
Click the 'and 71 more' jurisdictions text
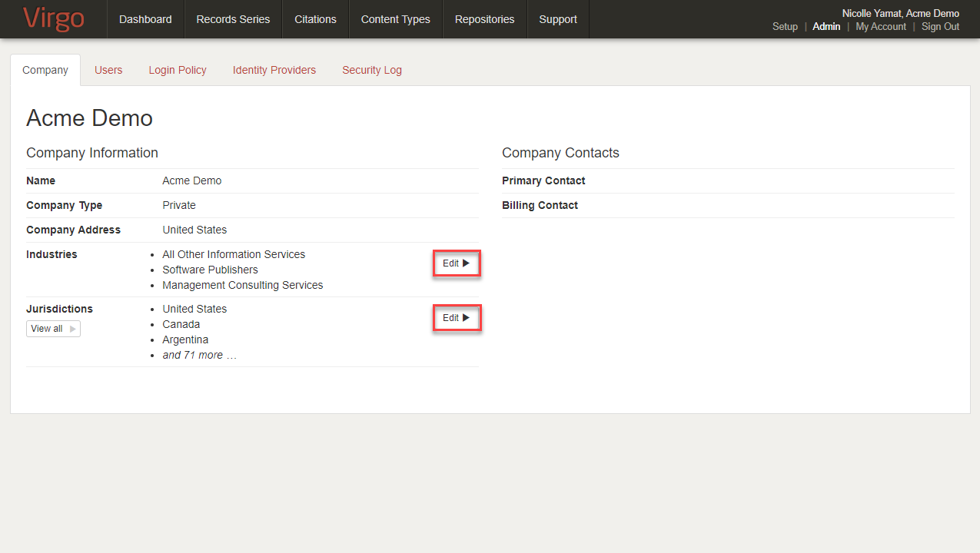point(199,355)
